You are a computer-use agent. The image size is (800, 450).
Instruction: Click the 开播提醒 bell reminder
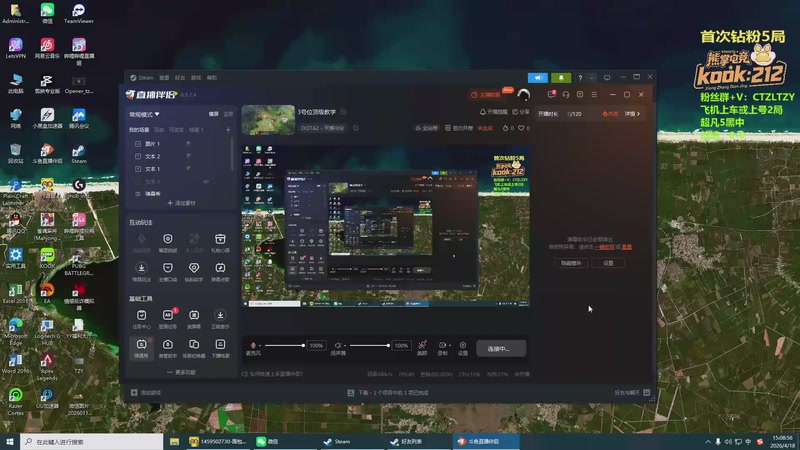point(493,112)
